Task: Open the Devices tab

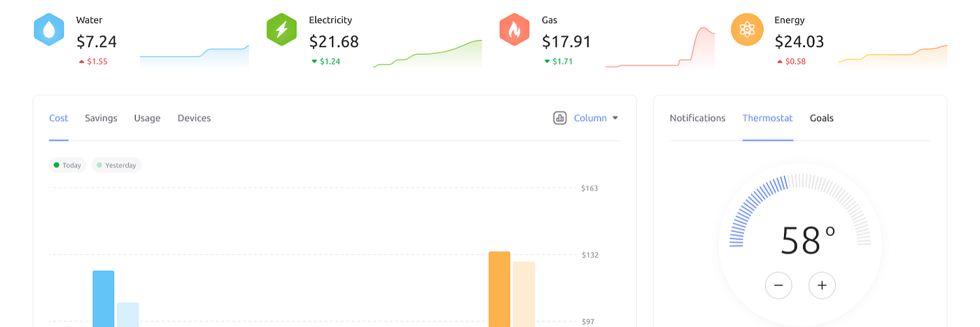Action: (x=194, y=118)
